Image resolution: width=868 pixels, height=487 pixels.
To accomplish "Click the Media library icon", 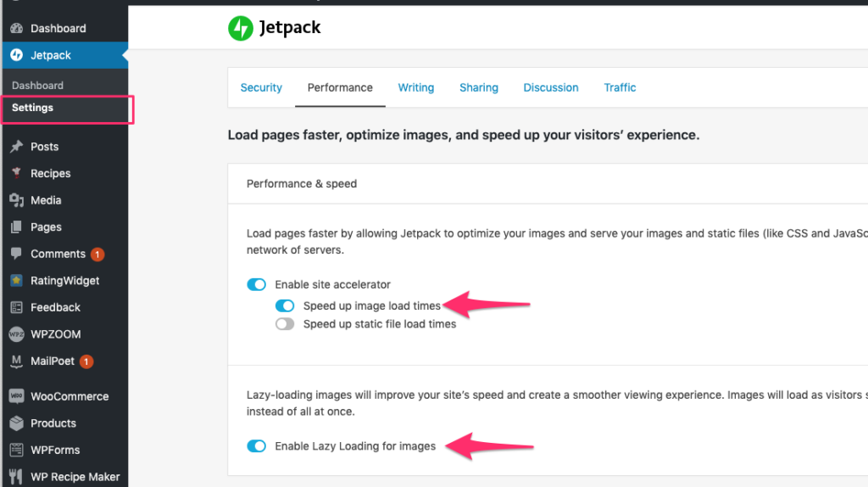I will (x=17, y=200).
